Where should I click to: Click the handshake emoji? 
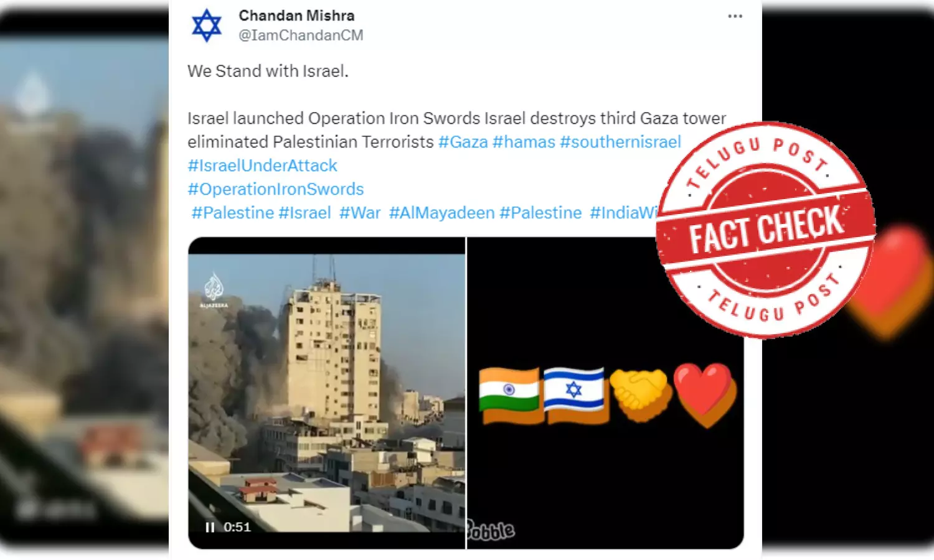641,394
